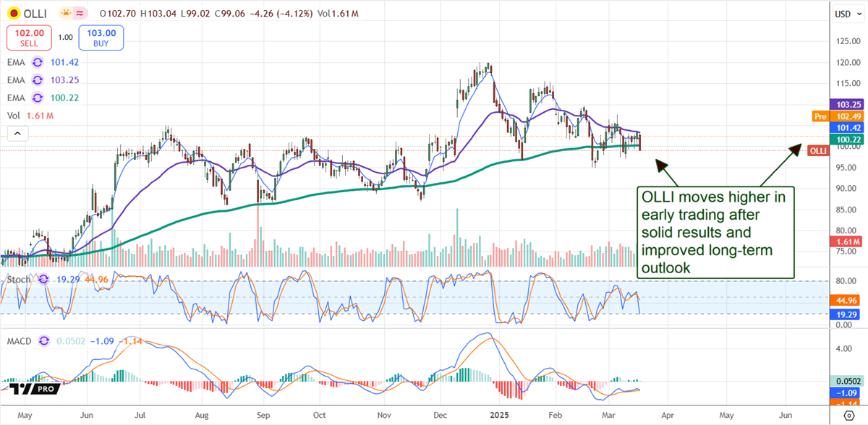Click the refresh icon beside EMA 100.22

pos(39,98)
